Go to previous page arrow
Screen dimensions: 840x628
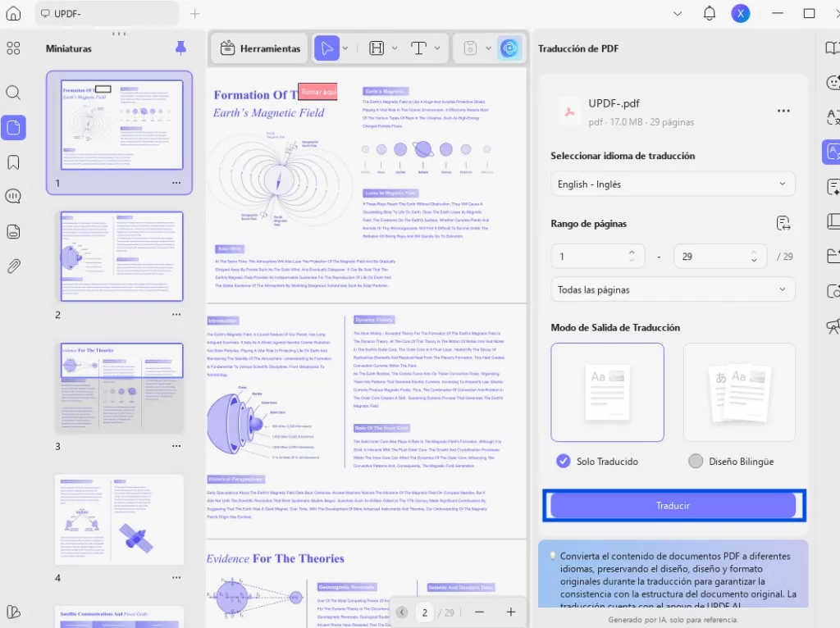(x=402, y=612)
